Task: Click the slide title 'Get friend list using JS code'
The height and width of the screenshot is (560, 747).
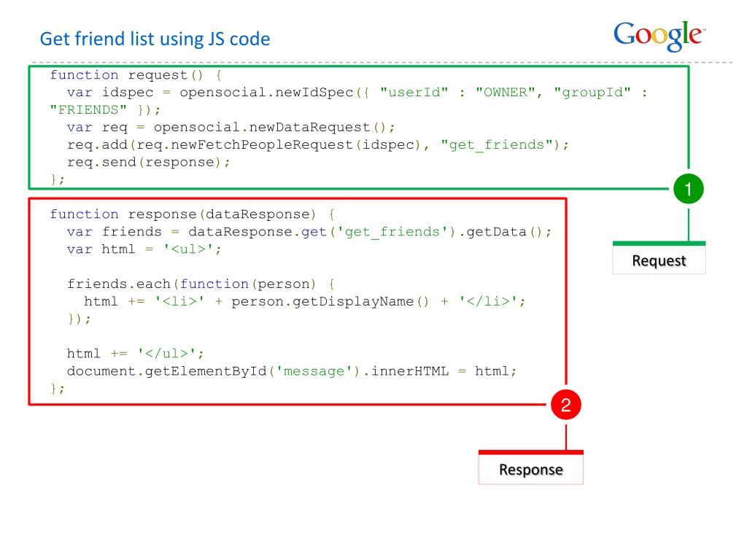Action: coord(155,39)
